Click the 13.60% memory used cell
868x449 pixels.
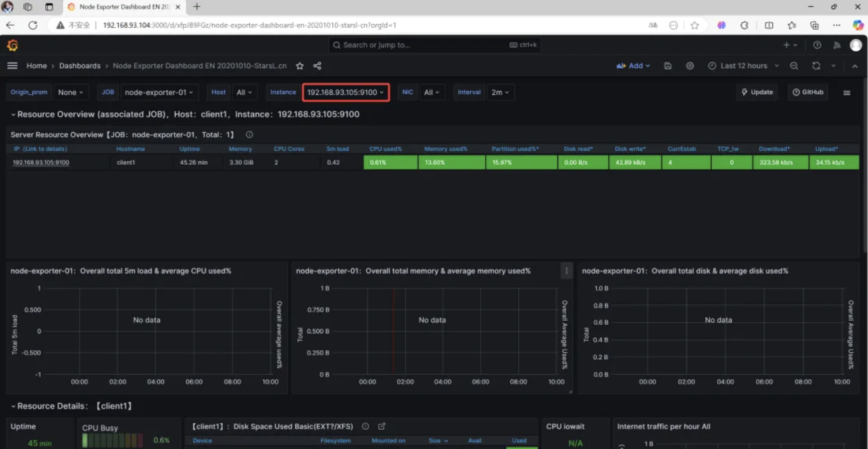[x=452, y=162]
